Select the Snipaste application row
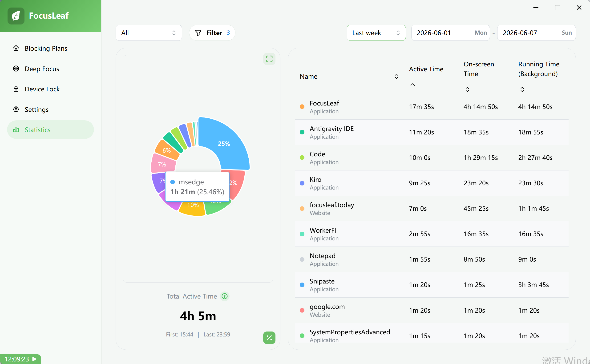The height and width of the screenshot is (364, 590). pos(432,285)
